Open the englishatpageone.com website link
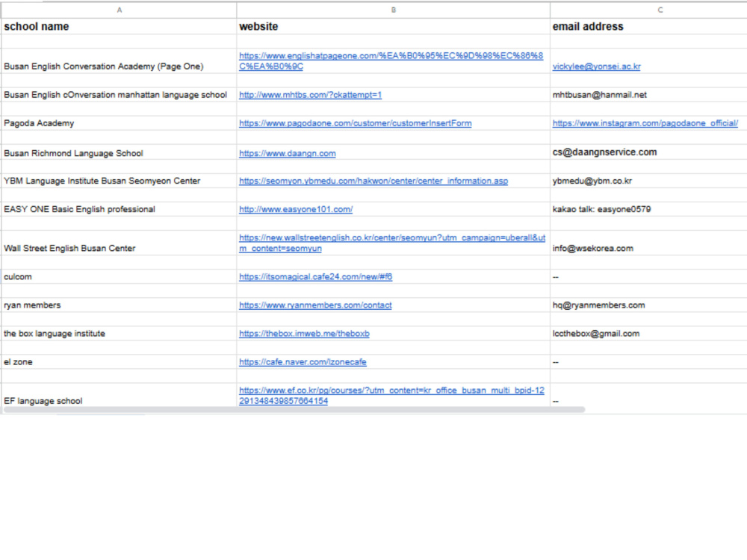 click(x=391, y=61)
